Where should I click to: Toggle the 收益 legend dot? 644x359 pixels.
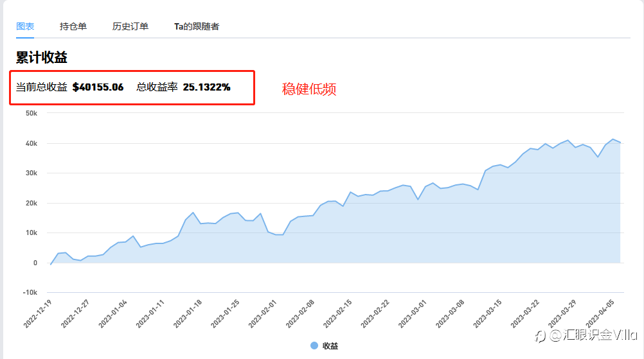tap(314, 346)
